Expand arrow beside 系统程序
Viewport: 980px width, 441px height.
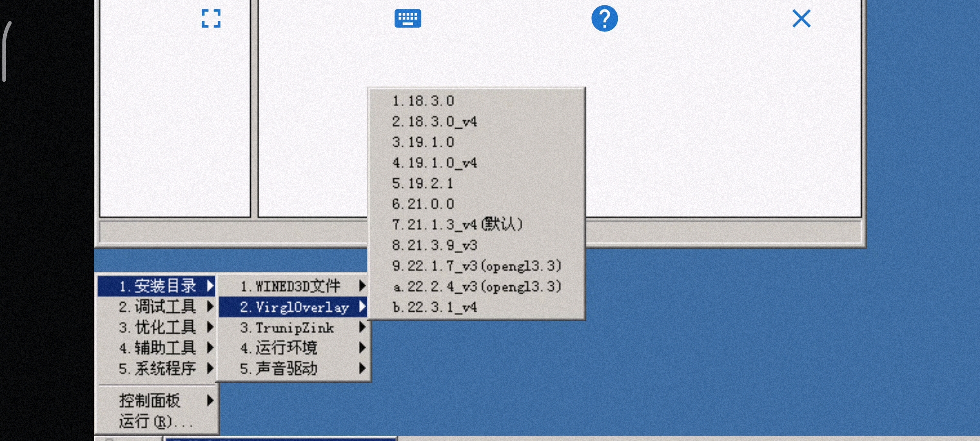(210, 368)
